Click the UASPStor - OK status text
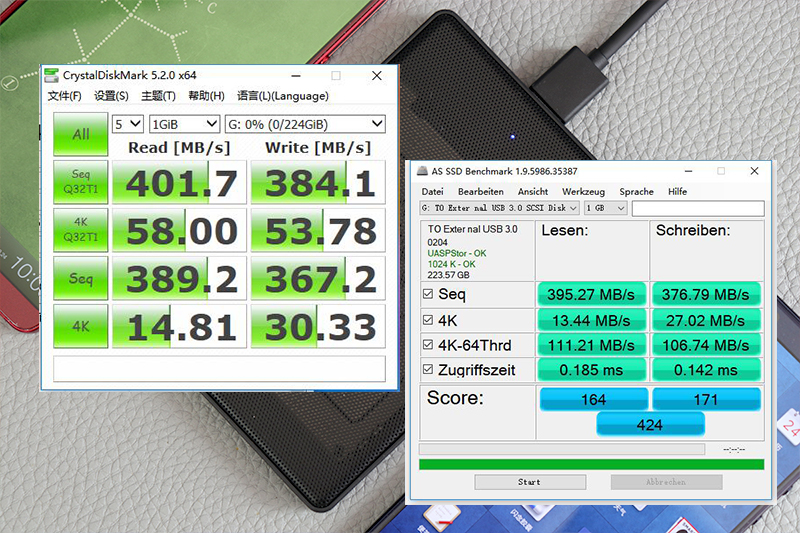Screen dimensions: 800x533 457,253
